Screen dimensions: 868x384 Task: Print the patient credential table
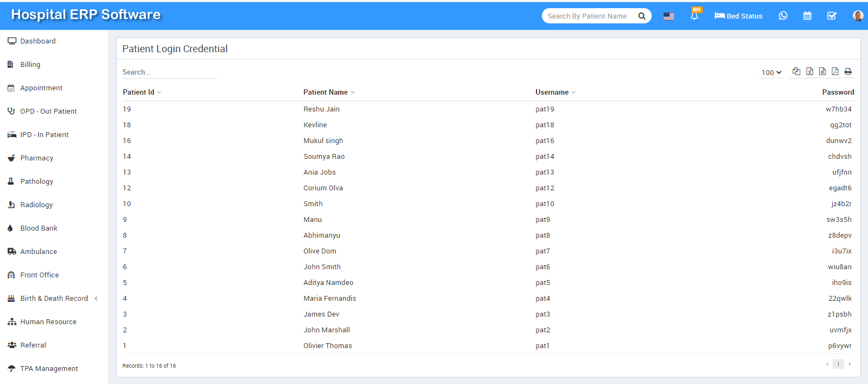click(848, 71)
